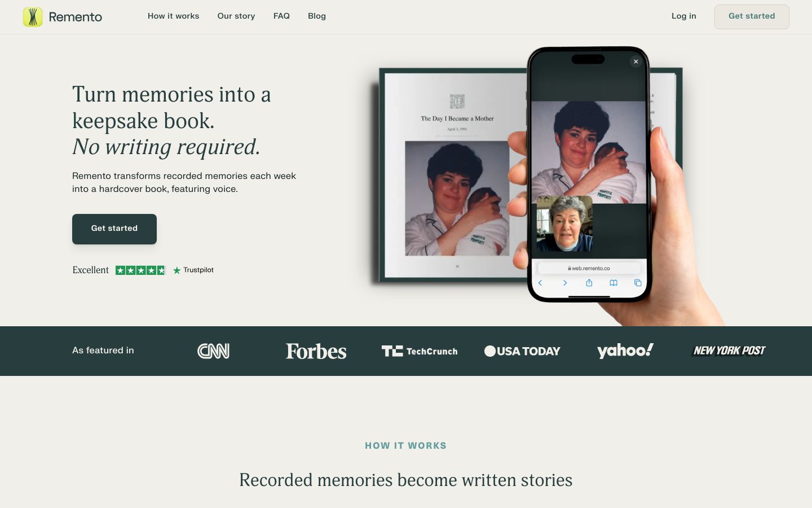Click the USA Today logo
Image resolution: width=812 pixels, height=508 pixels.
(522, 351)
